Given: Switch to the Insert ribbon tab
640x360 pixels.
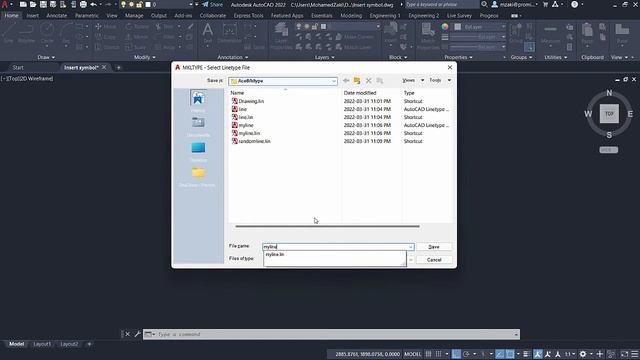Looking at the screenshot, I should [x=33, y=16].
